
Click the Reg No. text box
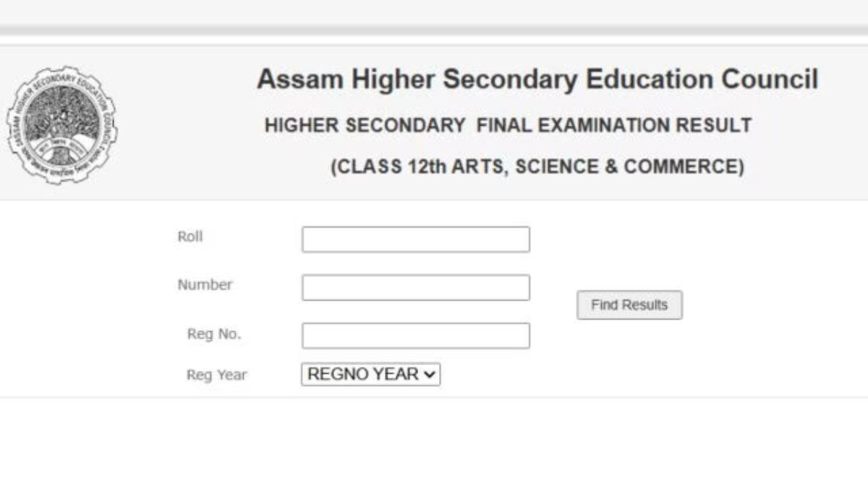tap(417, 334)
